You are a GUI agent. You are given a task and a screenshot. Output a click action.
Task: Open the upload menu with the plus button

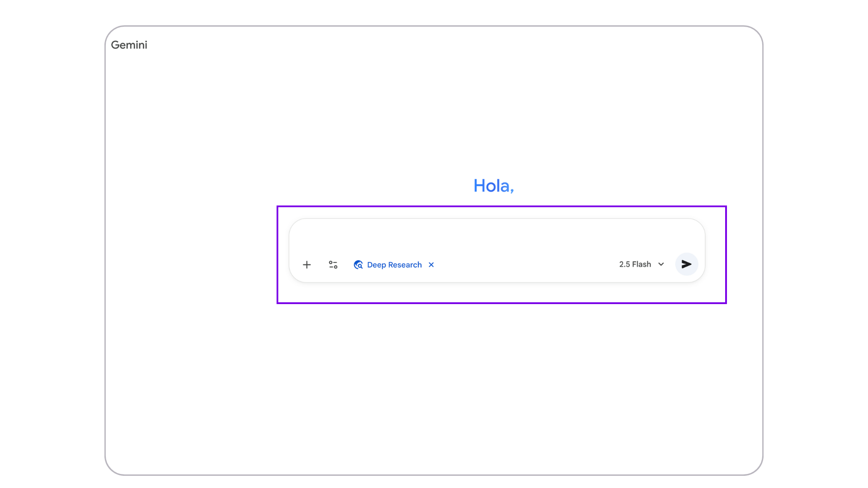point(307,265)
